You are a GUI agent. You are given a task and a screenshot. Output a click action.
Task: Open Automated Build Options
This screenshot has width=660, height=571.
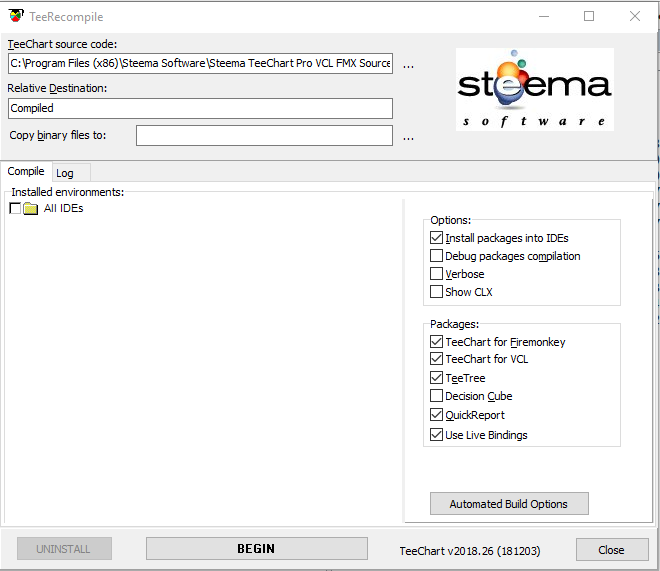[x=509, y=504]
